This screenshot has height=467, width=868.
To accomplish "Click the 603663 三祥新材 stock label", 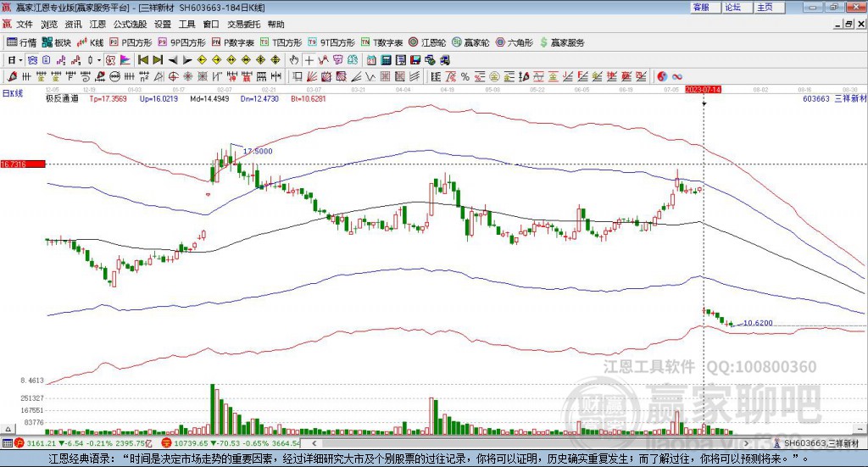I will (x=834, y=98).
